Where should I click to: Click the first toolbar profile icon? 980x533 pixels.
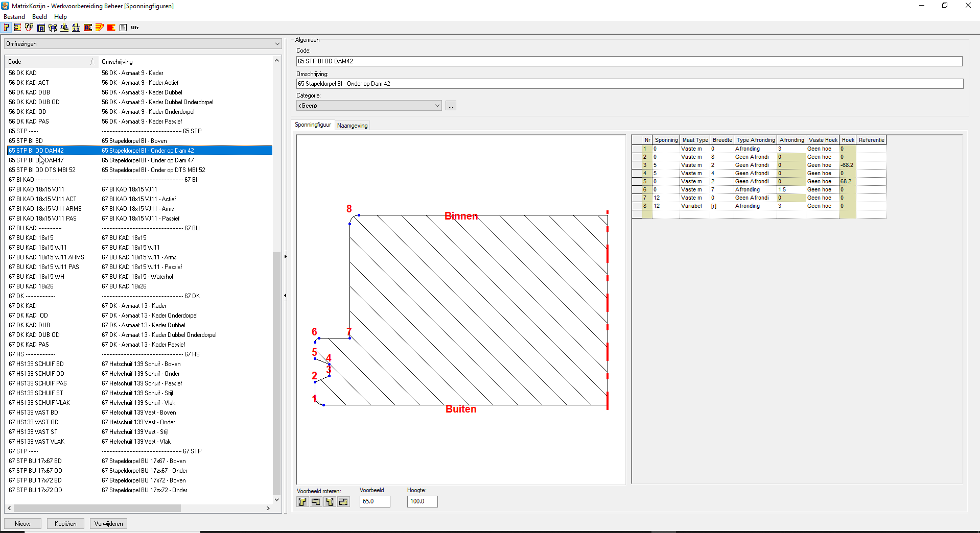pyautogui.click(x=7, y=28)
